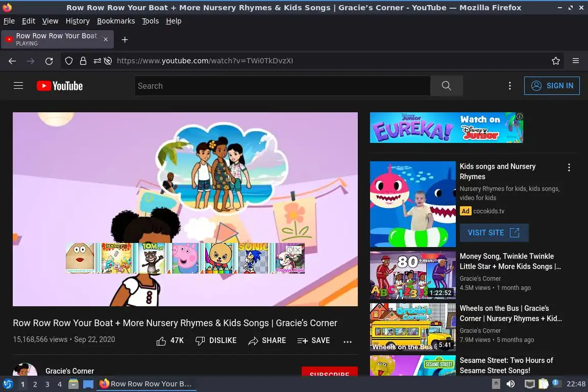588x392 pixels.
Task: Open the Bookmarks menu
Action: [116, 21]
